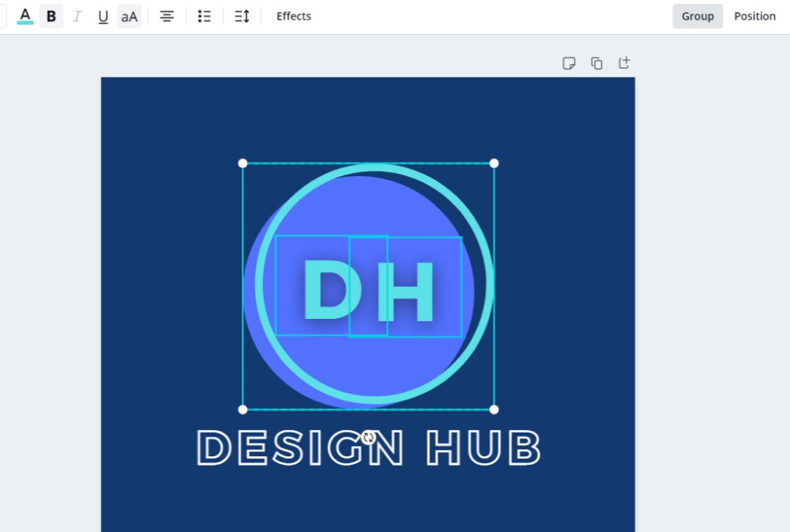Click the top-right selection handle
The image size is (790, 532).
tap(494, 163)
